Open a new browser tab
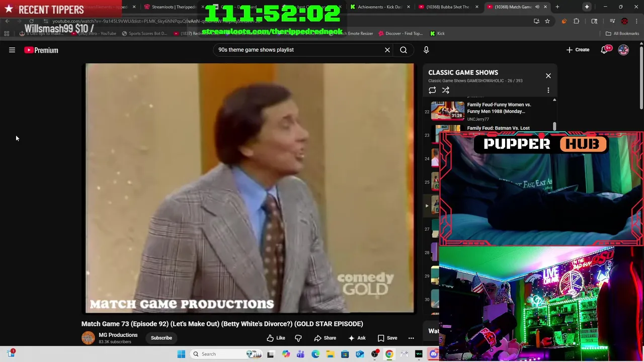 (557, 7)
